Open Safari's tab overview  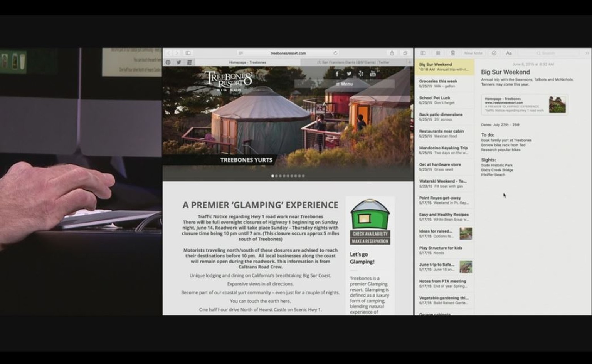coord(405,53)
